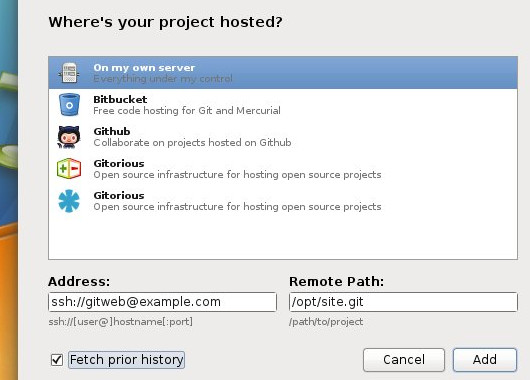530x380 pixels.
Task: Select the Github hosting row
Action: (283, 137)
